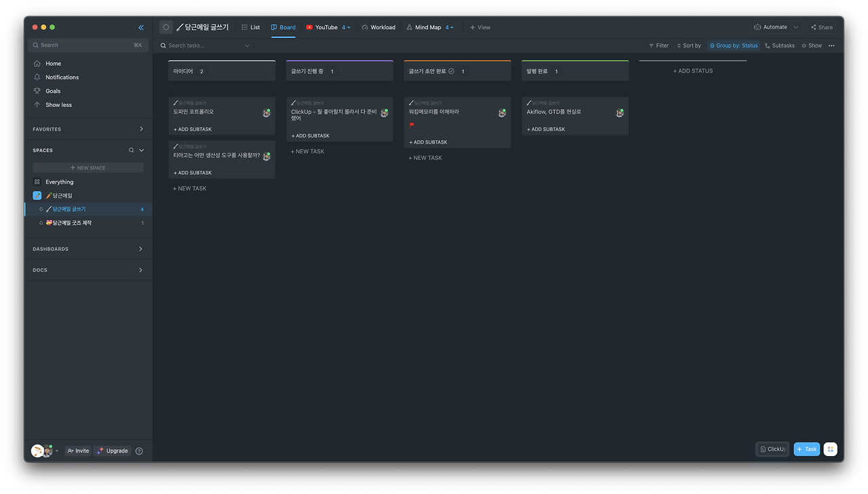Open the Search tasks dropdown chevron
Screen dimensions: 868x494
coord(247,45)
